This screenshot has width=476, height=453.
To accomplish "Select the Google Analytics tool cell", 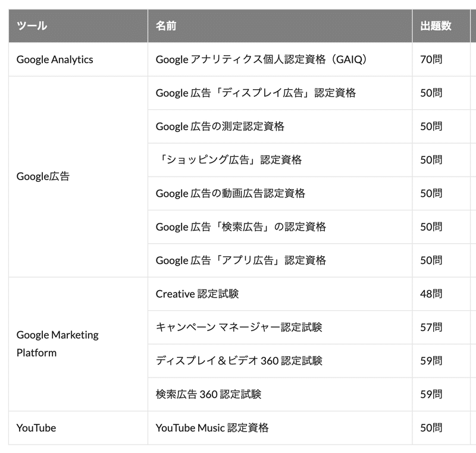I will click(x=78, y=59).
